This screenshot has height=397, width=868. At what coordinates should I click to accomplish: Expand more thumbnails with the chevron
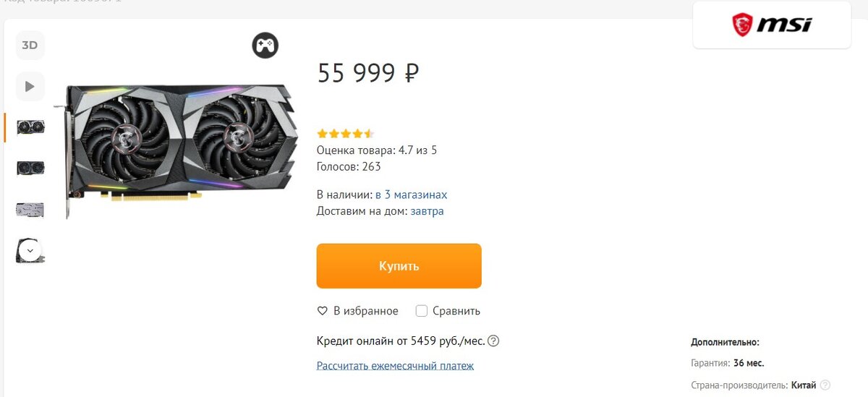tap(30, 251)
